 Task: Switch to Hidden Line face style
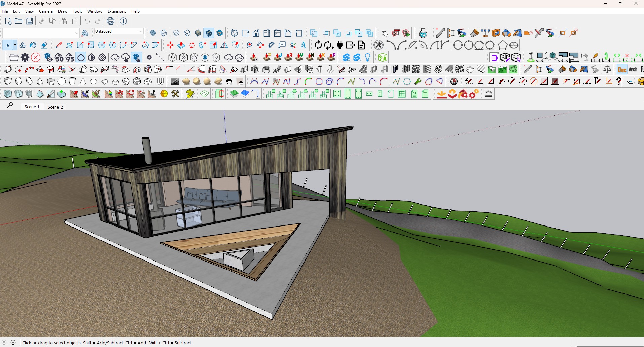point(187,33)
